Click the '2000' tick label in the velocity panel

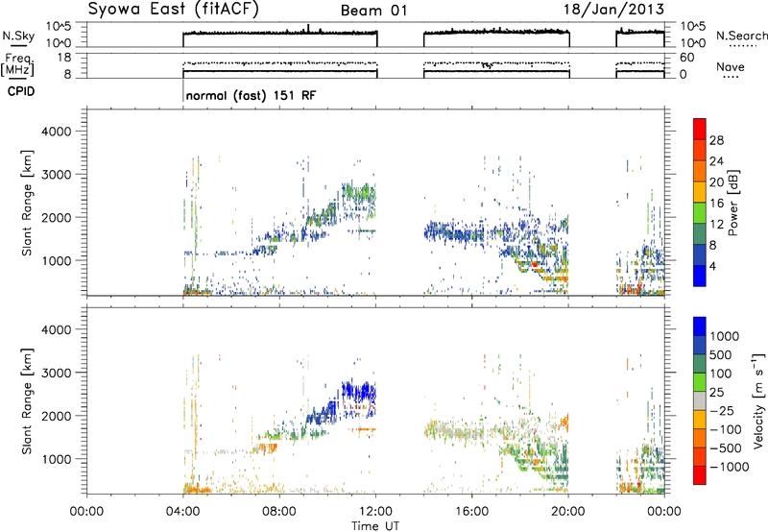[x=57, y=416]
